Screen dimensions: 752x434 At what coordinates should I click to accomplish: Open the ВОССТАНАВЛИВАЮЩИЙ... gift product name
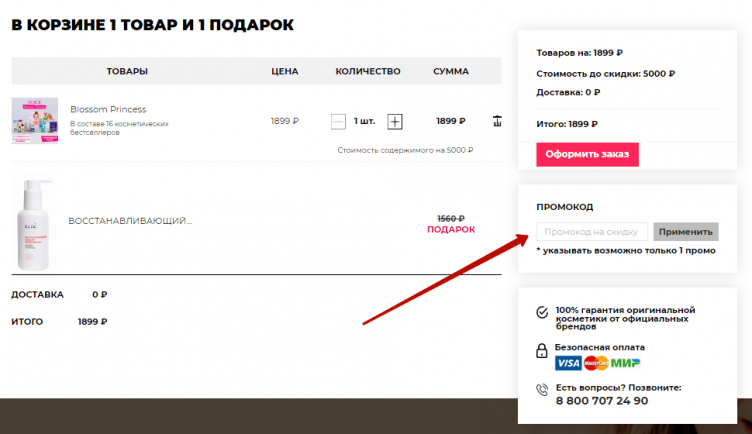[130, 221]
